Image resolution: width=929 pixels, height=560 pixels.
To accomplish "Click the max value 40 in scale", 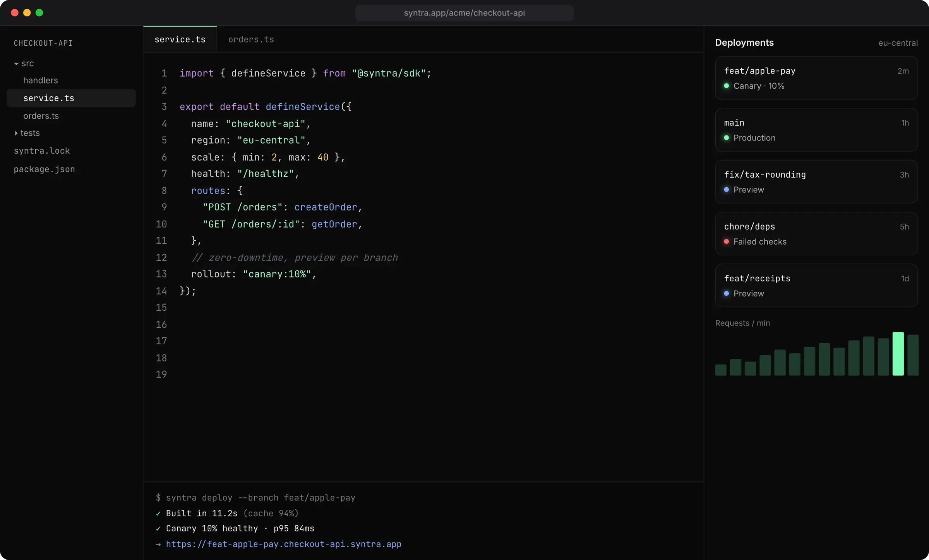I will 323,157.
